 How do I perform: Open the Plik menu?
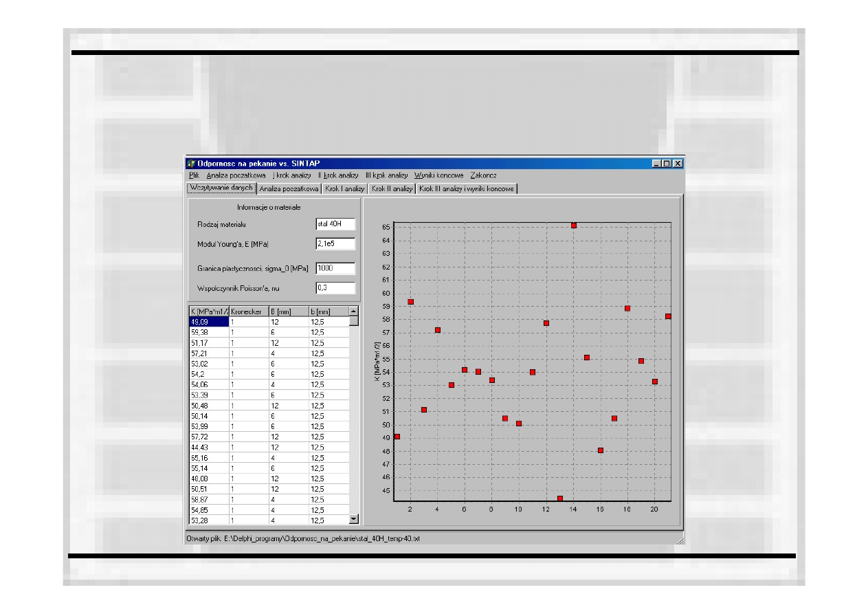(x=194, y=175)
